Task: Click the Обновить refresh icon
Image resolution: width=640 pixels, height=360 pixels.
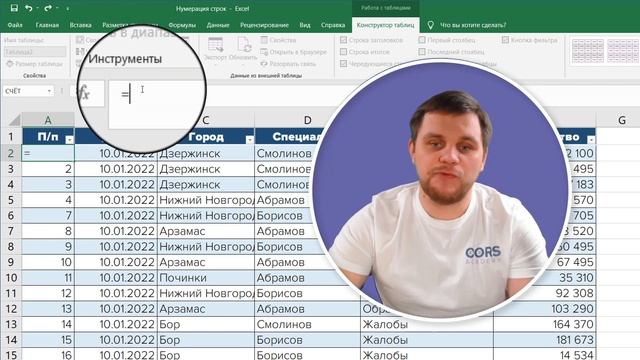Action: coord(244,45)
